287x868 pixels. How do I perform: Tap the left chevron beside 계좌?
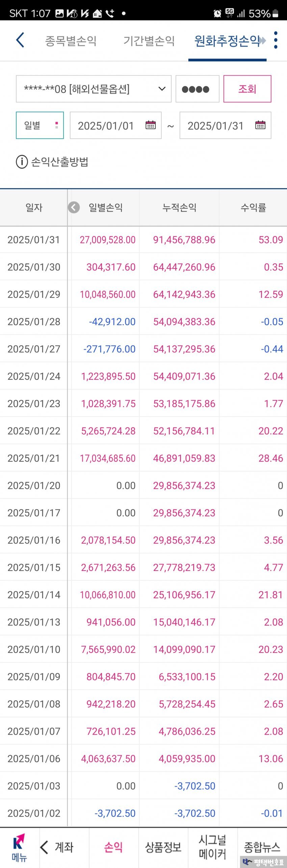[44, 847]
